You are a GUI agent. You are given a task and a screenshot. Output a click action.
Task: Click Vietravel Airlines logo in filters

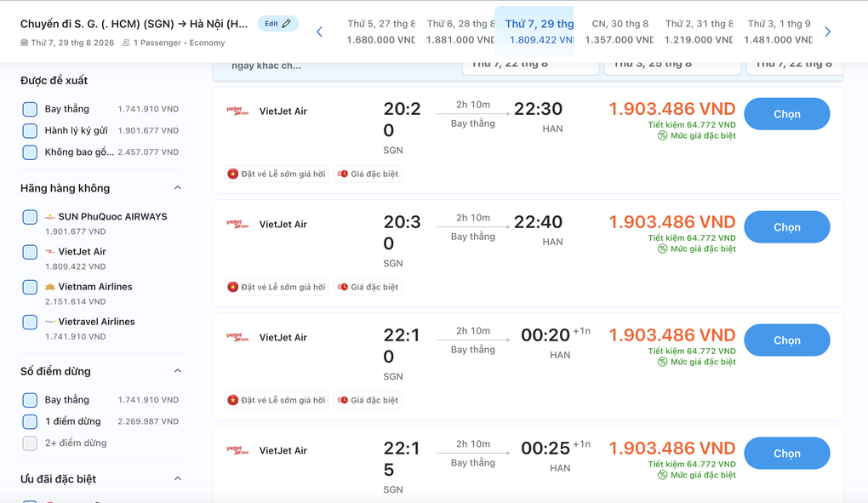click(x=50, y=322)
